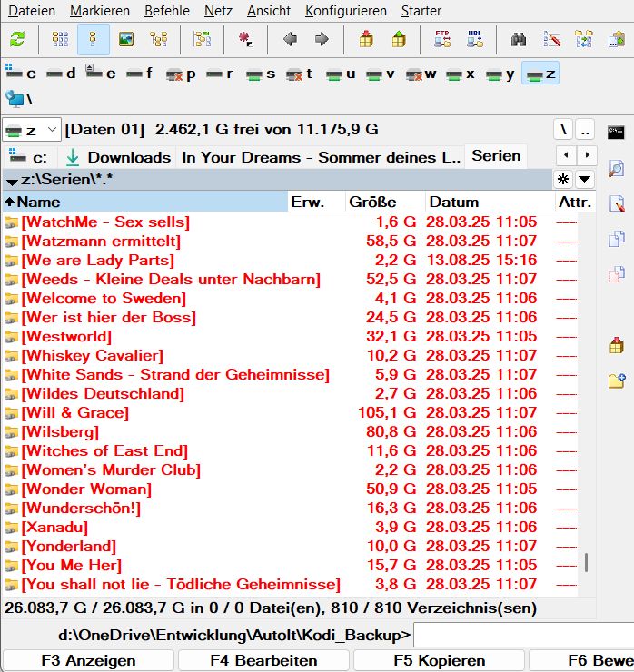This screenshot has width=634, height=672.
Task: Click view file magnifier icon in side toolbar
Action: click(x=617, y=168)
